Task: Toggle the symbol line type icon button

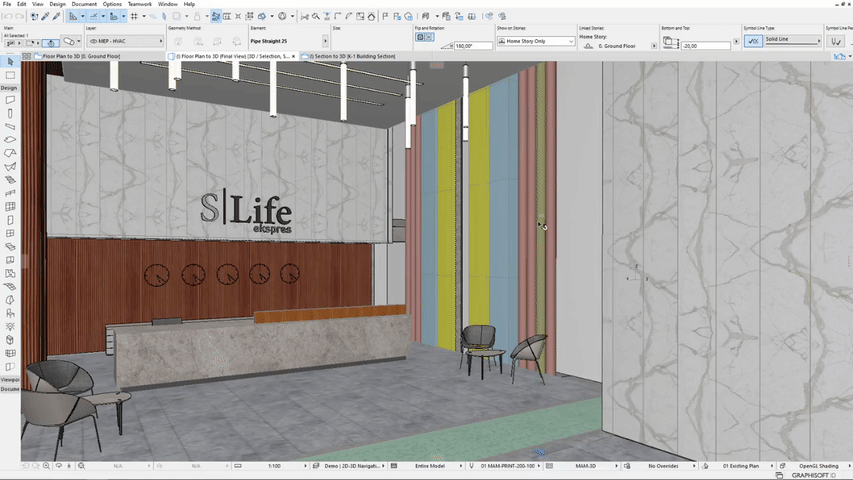Action: point(754,41)
